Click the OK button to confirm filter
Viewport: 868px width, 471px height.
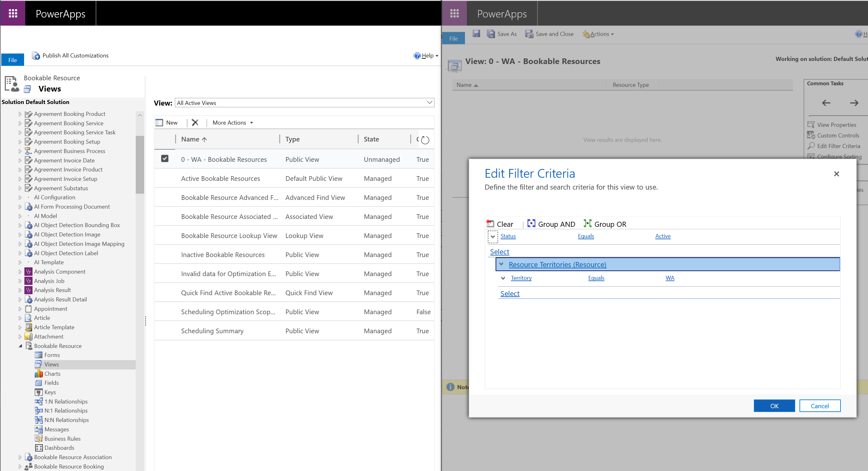(x=774, y=406)
